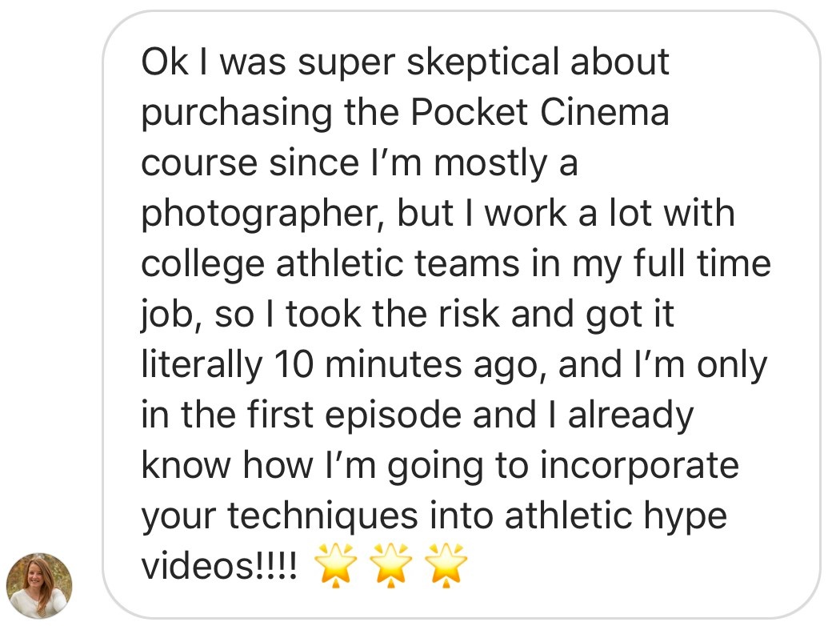
Task: Open the sender's profile avatar photo
Action: 39,585
